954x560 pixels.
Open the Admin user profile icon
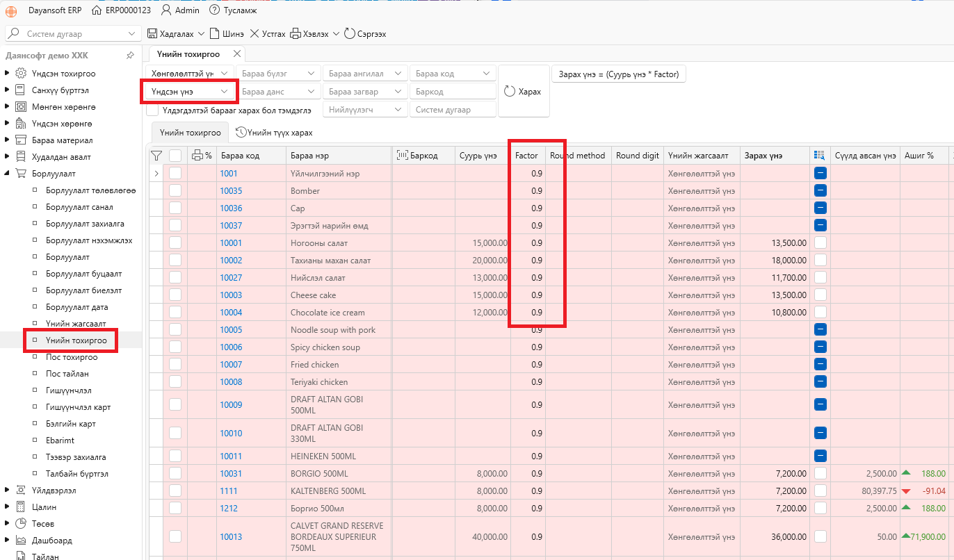pos(166,10)
